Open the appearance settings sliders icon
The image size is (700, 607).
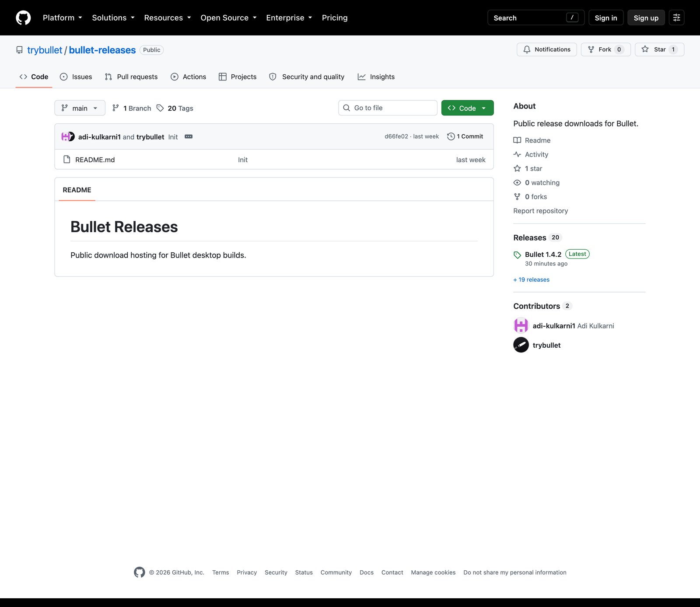(x=676, y=18)
